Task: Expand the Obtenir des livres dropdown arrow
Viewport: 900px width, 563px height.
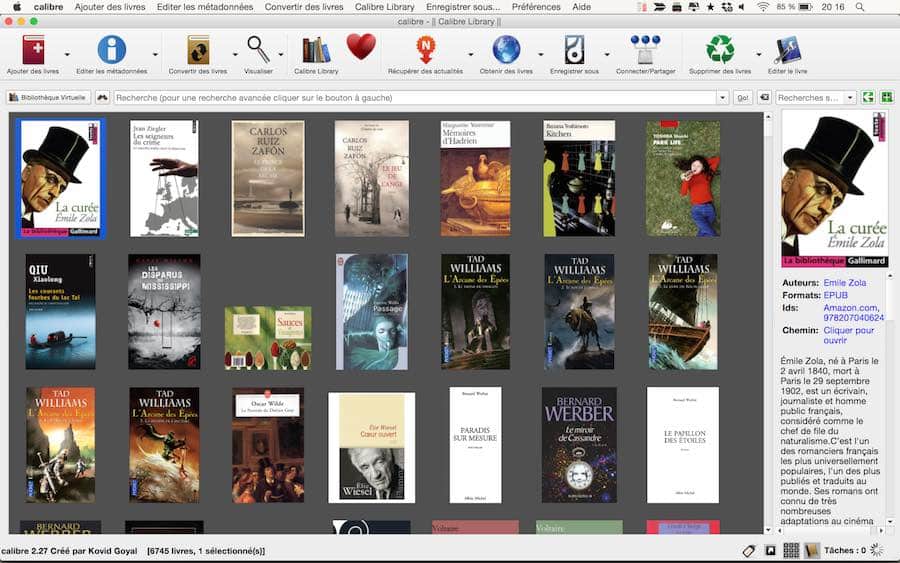Action: [540, 55]
